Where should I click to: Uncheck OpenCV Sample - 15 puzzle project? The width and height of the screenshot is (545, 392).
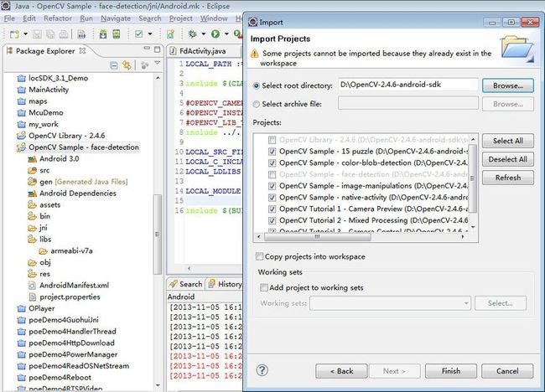[x=272, y=152]
